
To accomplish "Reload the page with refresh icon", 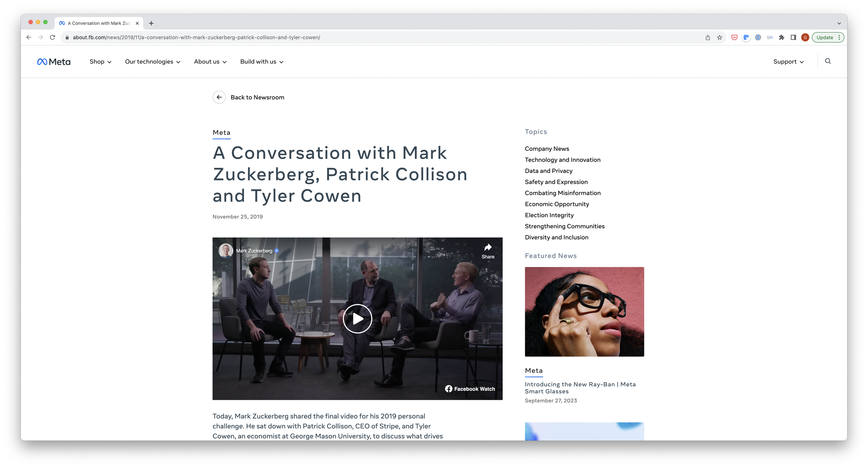I will (x=52, y=38).
